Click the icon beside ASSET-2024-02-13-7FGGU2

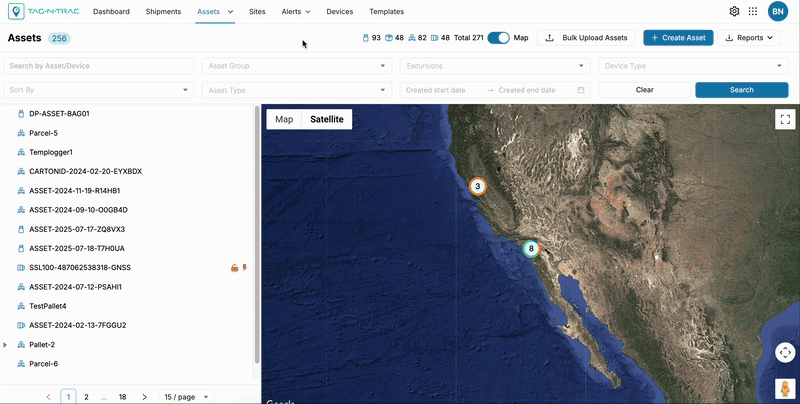(21, 325)
